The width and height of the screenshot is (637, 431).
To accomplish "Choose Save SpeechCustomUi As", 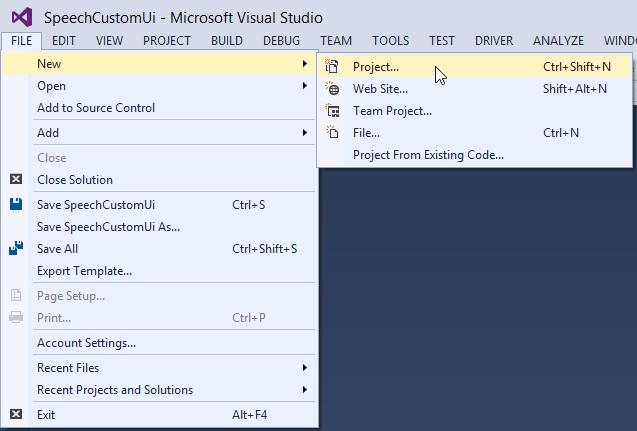I will (108, 227).
